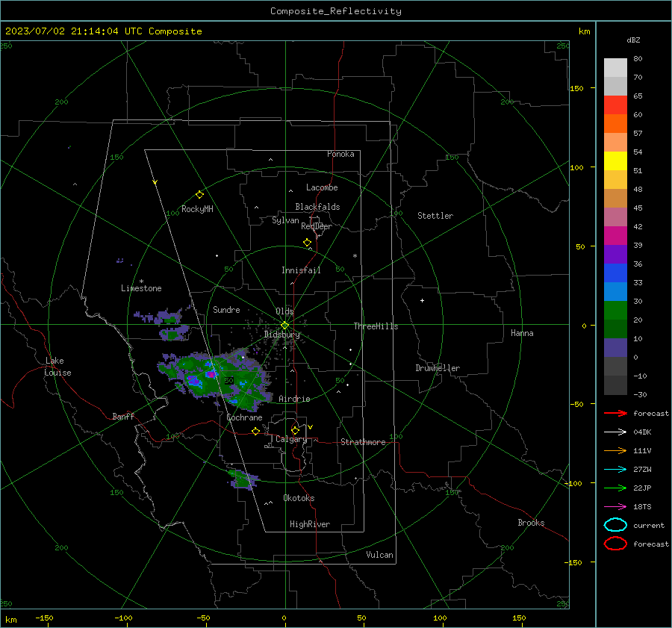Click the Composite_Reflectivity title
Viewport: 672px width, 628px height.
(335, 11)
